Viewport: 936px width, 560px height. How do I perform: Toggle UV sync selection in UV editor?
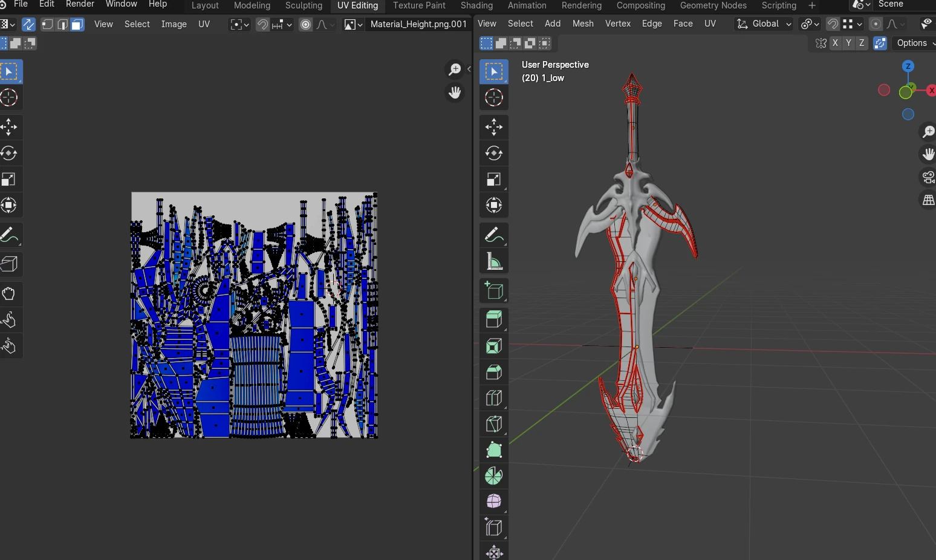[28, 25]
